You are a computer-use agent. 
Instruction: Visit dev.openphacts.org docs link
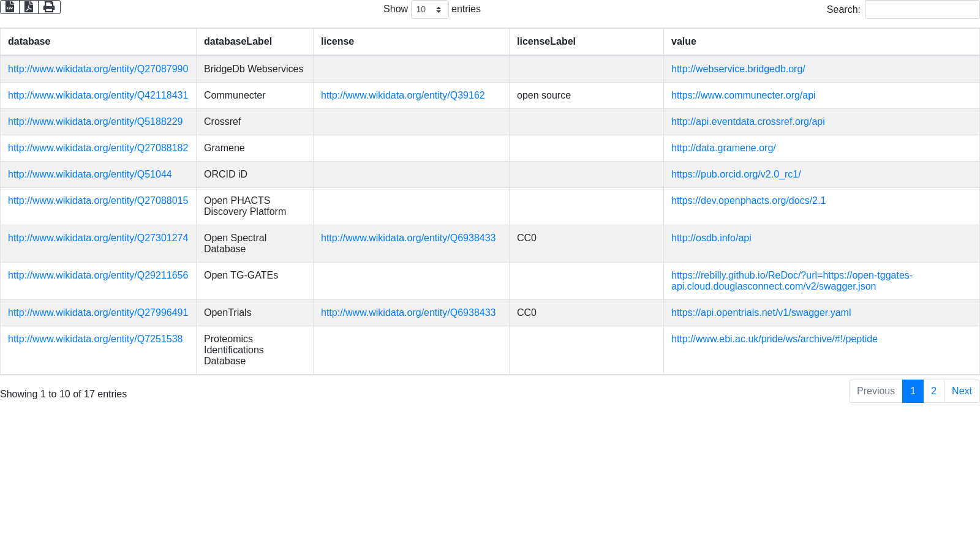(x=748, y=201)
